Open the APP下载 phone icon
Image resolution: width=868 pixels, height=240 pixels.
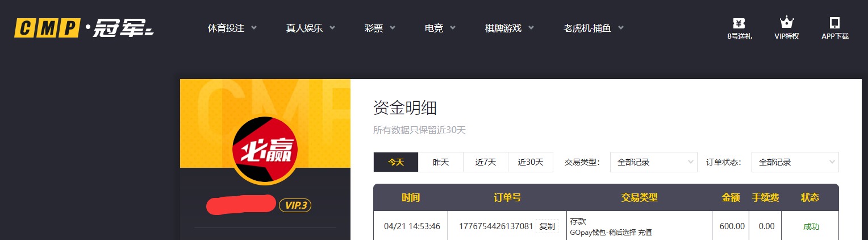click(x=834, y=28)
